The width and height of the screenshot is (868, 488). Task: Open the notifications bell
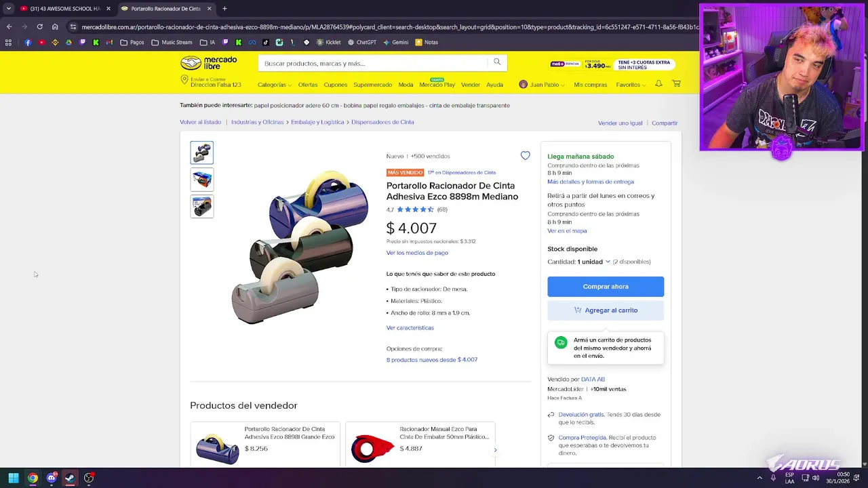pyautogui.click(x=658, y=84)
